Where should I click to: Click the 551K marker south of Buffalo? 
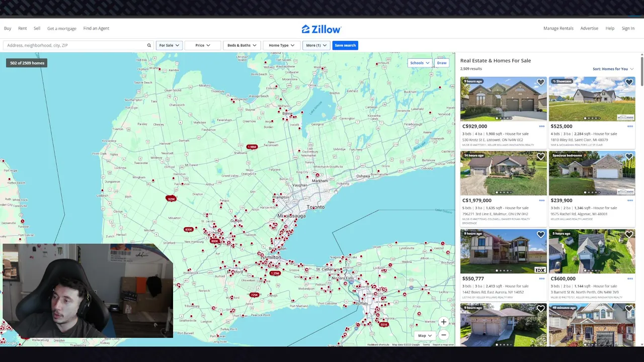tap(384, 324)
